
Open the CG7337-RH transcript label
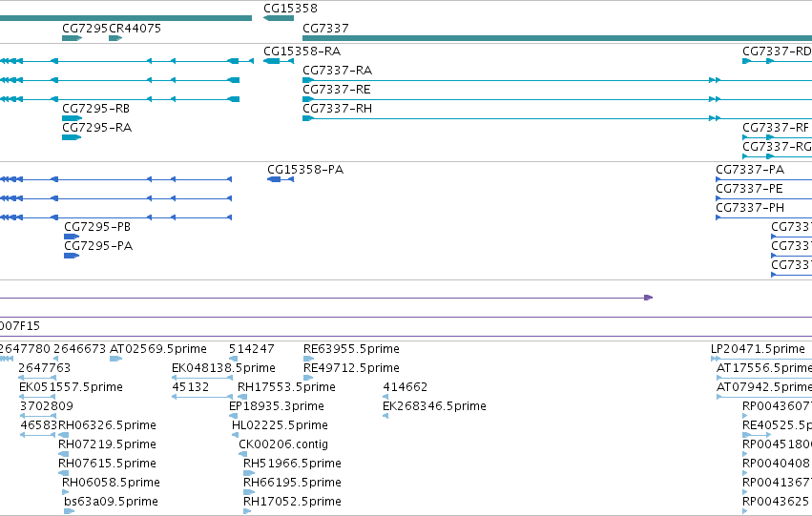[337, 108]
